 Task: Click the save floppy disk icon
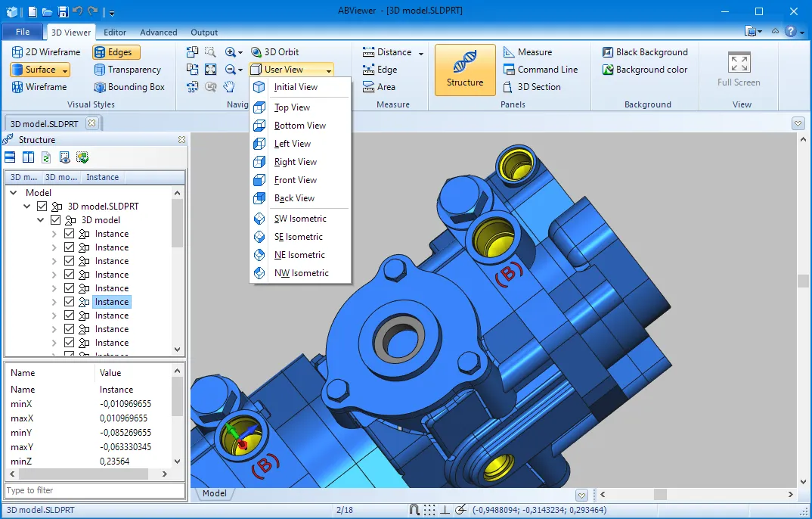(x=64, y=11)
